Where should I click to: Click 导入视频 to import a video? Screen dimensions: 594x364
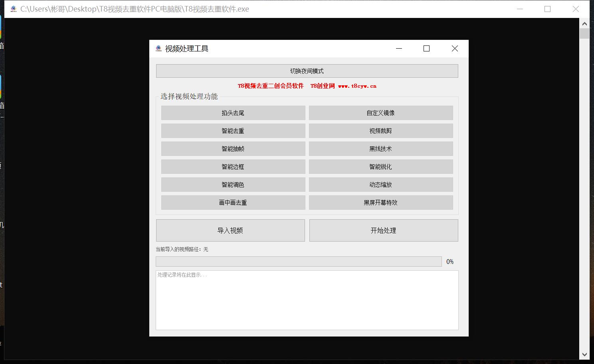[230, 230]
